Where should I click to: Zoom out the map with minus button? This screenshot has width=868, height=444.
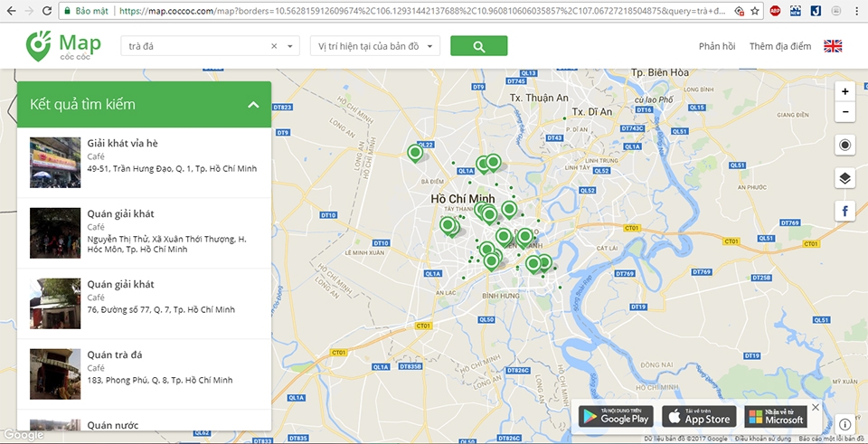point(844,112)
